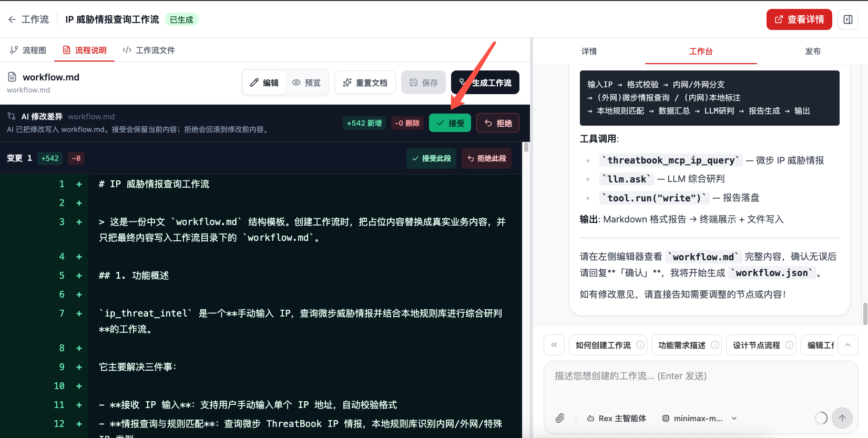Screen dimensions: 868x438
Task: Click the AI 修改差异 compare icon
Action: pos(12,116)
